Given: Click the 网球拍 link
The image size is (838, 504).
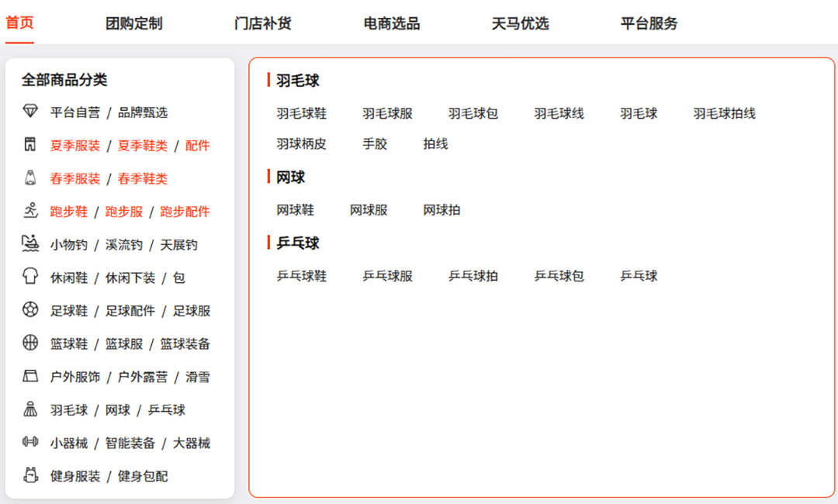Looking at the screenshot, I should [x=441, y=209].
